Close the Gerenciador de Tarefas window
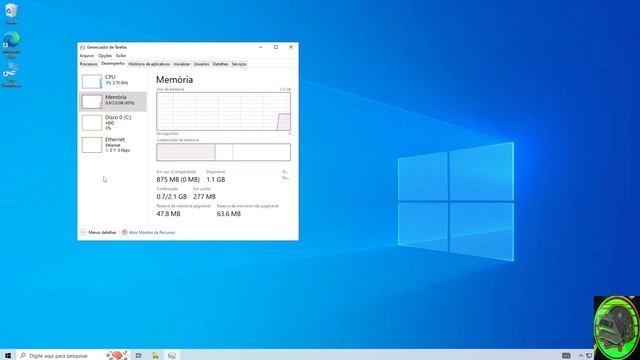 [291, 47]
